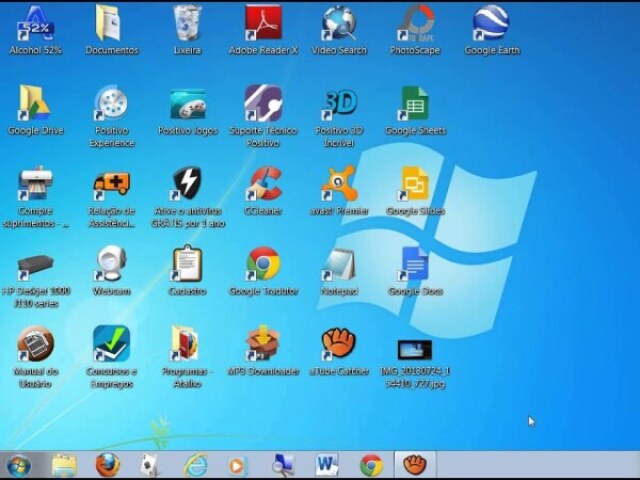640x480 pixels.
Task: Launch Microsoft Word from the taskbar
Action: [327, 465]
